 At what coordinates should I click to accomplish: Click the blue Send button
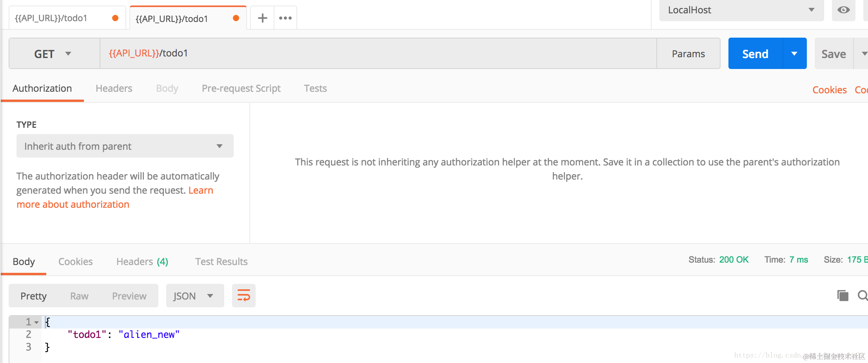(755, 54)
